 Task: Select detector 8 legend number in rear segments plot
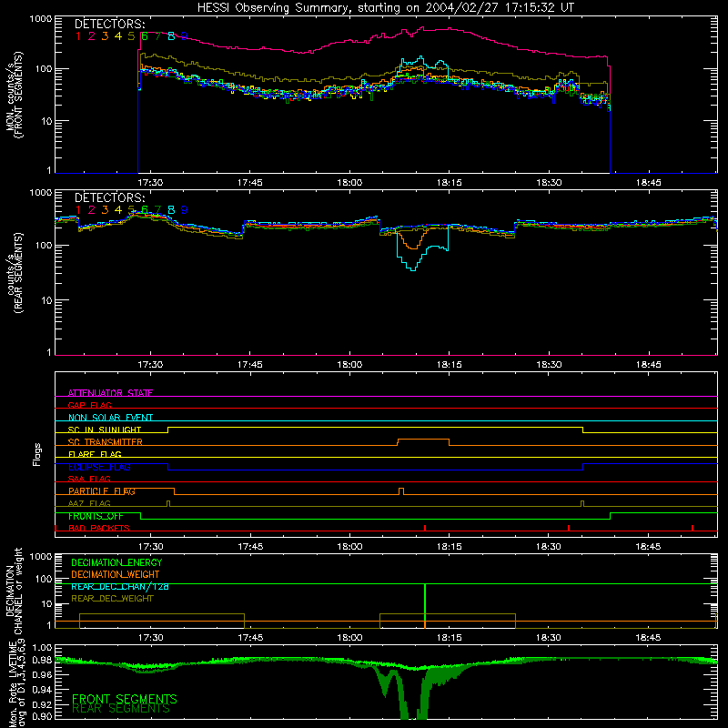tap(171, 210)
